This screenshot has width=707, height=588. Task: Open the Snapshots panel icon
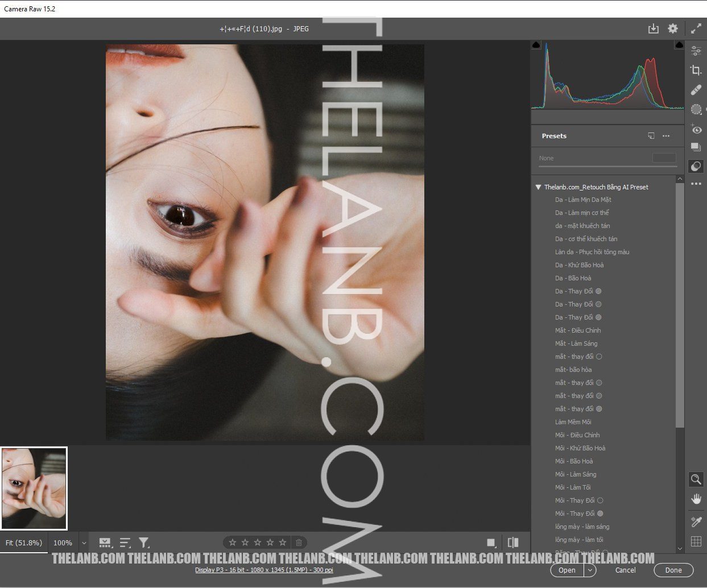click(x=696, y=147)
